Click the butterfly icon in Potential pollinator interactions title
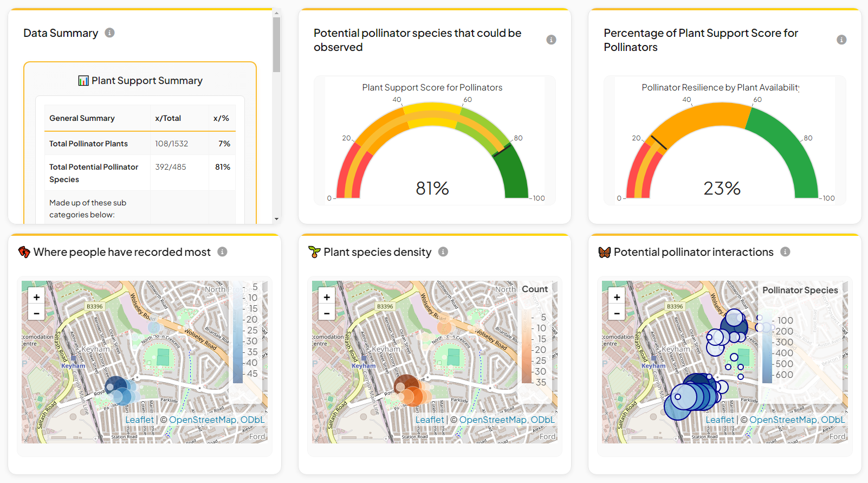This screenshot has height=483, width=868. click(x=604, y=252)
